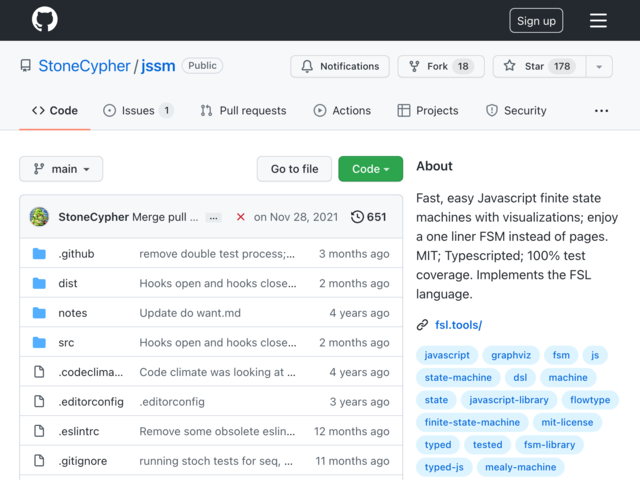Click the finite-state-machine topic tag

click(x=472, y=422)
